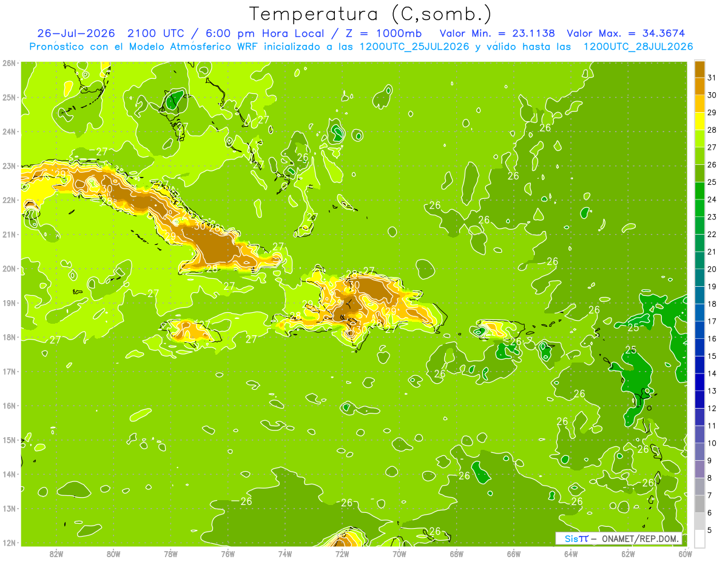Click legend scale label '15'
Viewport: 728px width, 562px height.
click(x=712, y=356)
